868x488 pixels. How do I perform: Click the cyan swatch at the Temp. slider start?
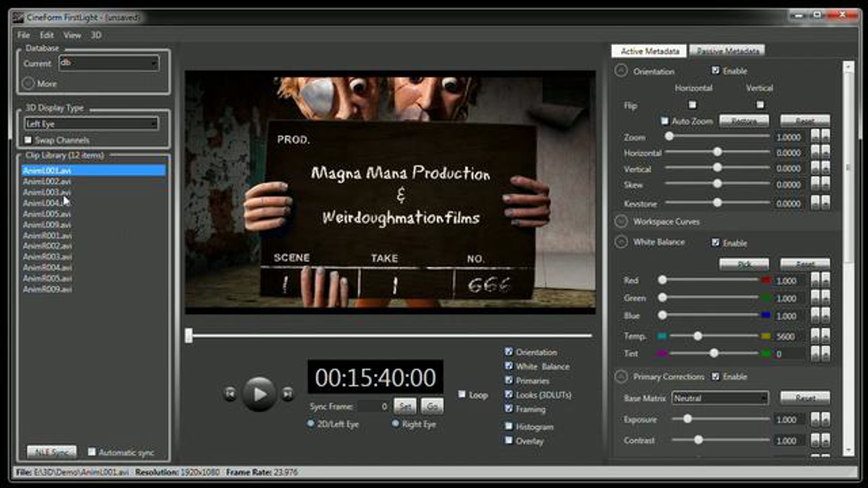tap(662, 336)
